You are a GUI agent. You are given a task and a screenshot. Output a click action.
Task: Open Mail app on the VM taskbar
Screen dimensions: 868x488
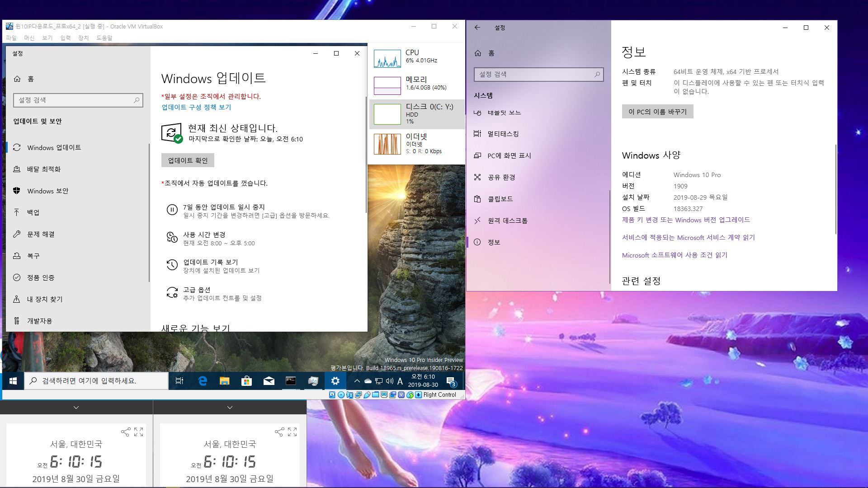269,381
